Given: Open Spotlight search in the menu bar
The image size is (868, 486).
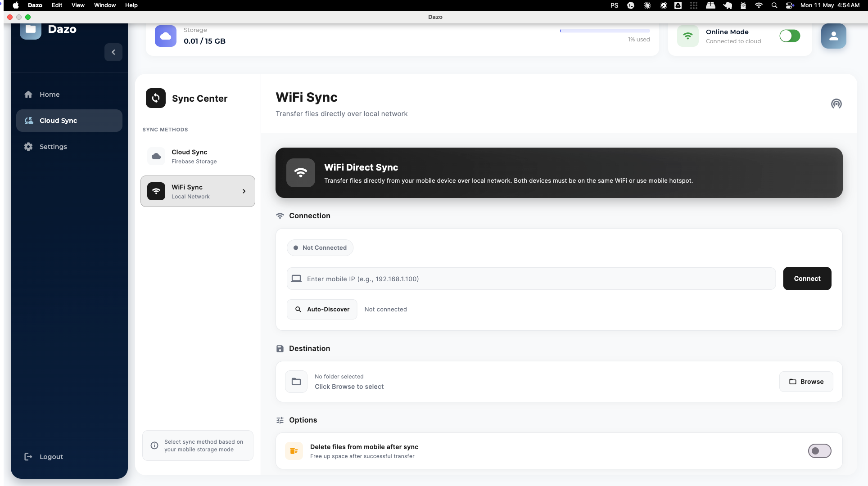Looking at the screenshot, I should coord(774,5).
